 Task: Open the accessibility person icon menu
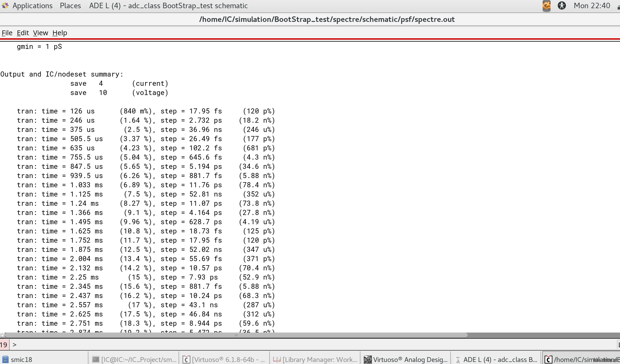point(561,6)
